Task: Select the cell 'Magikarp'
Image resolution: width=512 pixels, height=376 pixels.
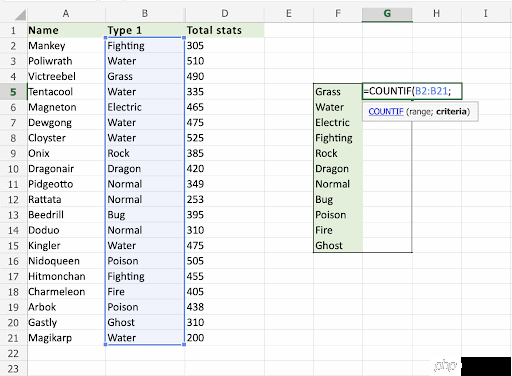Action: pos(66,338)
